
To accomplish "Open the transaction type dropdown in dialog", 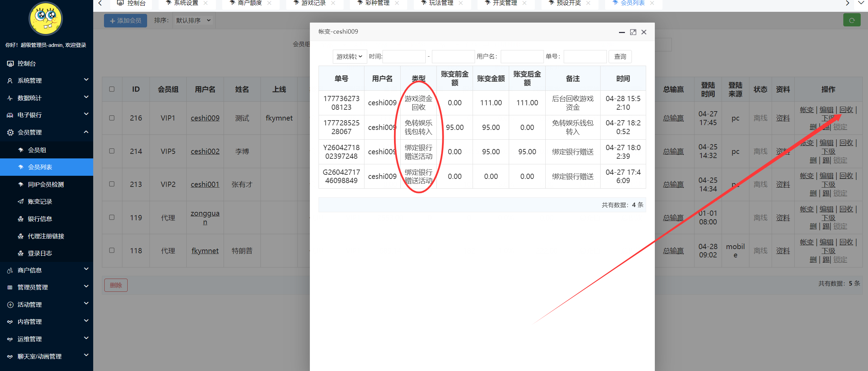I will pyautogui.click(x=349, y=56).
